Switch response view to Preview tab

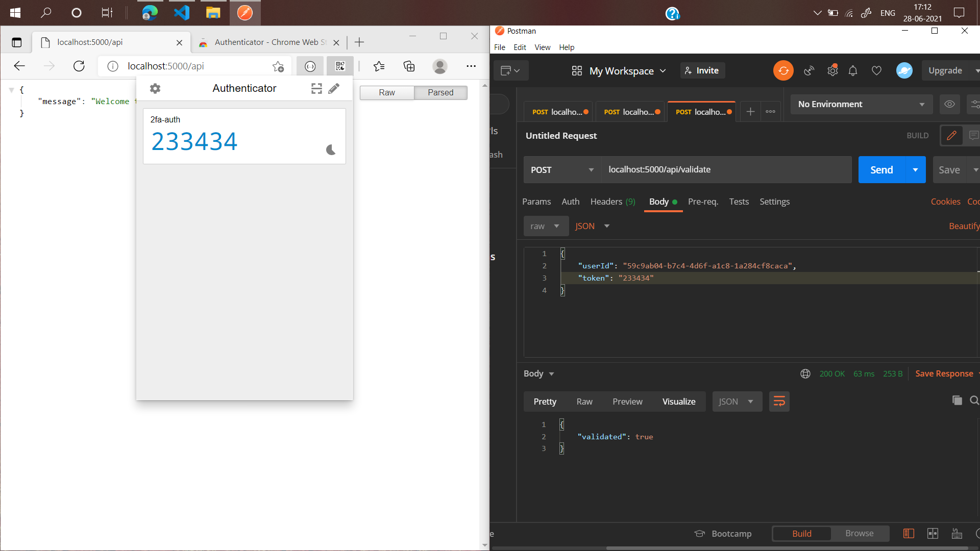click(x=627, y=402)
